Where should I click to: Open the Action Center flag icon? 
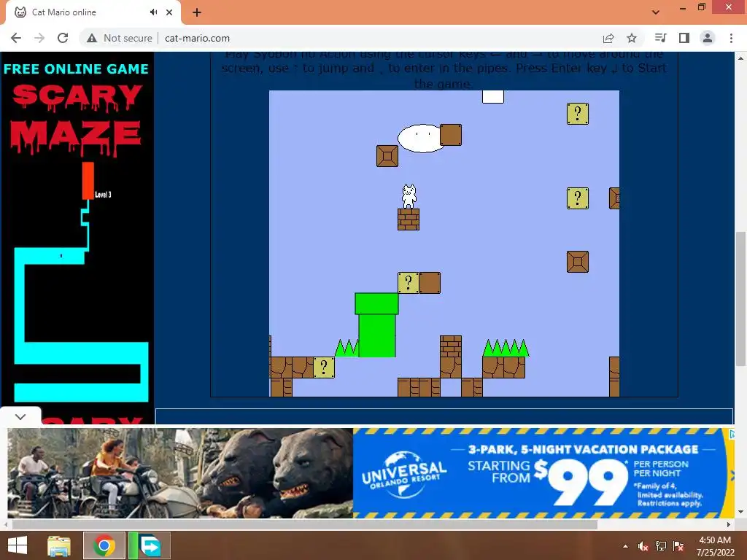pos(678,546)
